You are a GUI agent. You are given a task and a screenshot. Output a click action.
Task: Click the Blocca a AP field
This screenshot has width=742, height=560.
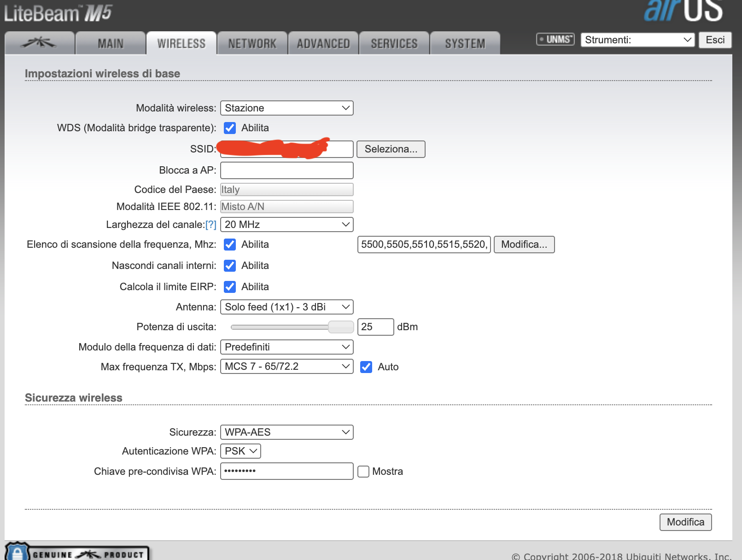286,170
